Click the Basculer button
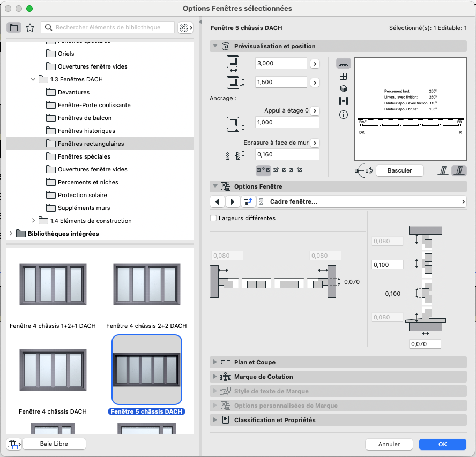Viewport: 476px width, 457px height. (399, 170)
